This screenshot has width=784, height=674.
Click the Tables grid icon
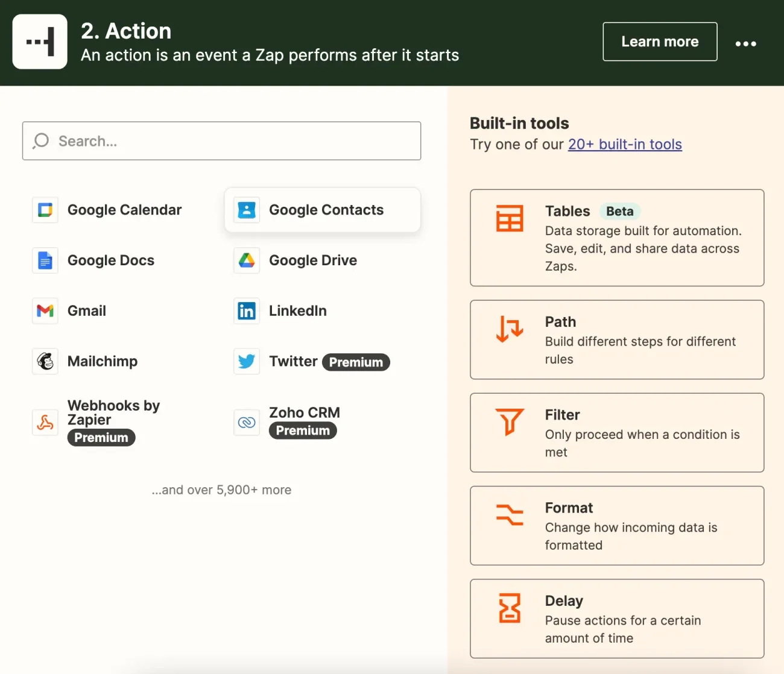click(510, 218)
